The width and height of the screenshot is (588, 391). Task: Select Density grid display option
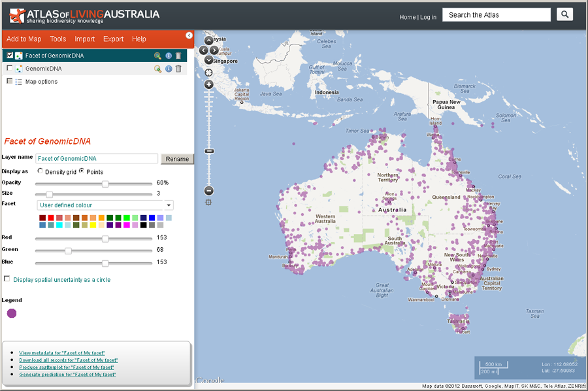pyautogui.click(x=41, y=171)
